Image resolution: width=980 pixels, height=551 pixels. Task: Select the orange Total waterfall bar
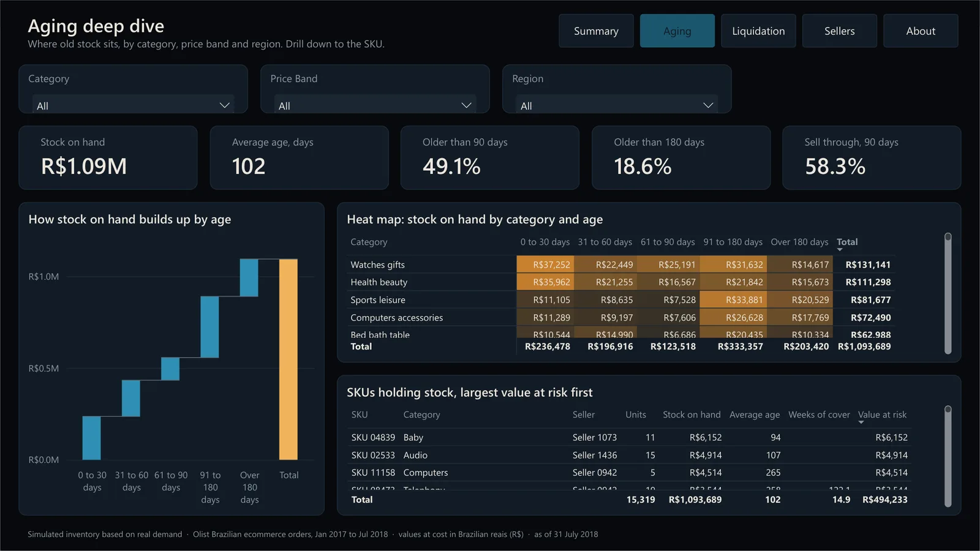click(288, 359)
